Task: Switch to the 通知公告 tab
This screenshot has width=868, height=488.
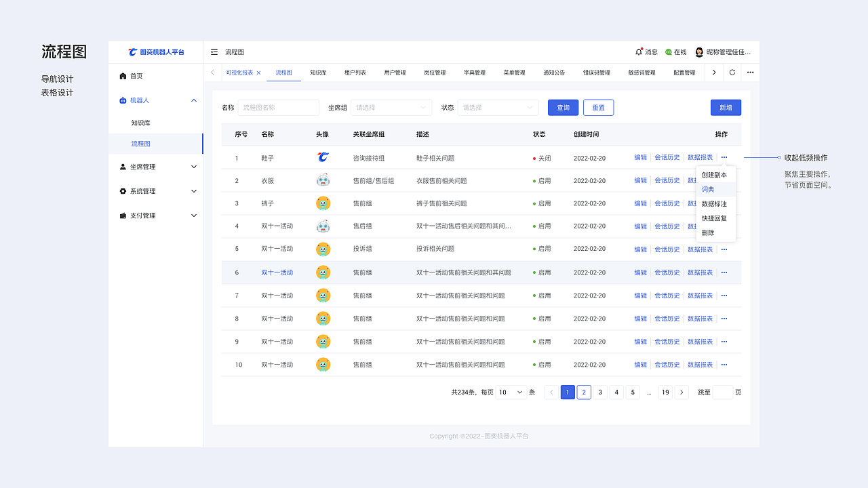Action: pyautogui.click(x=554, y=73)
